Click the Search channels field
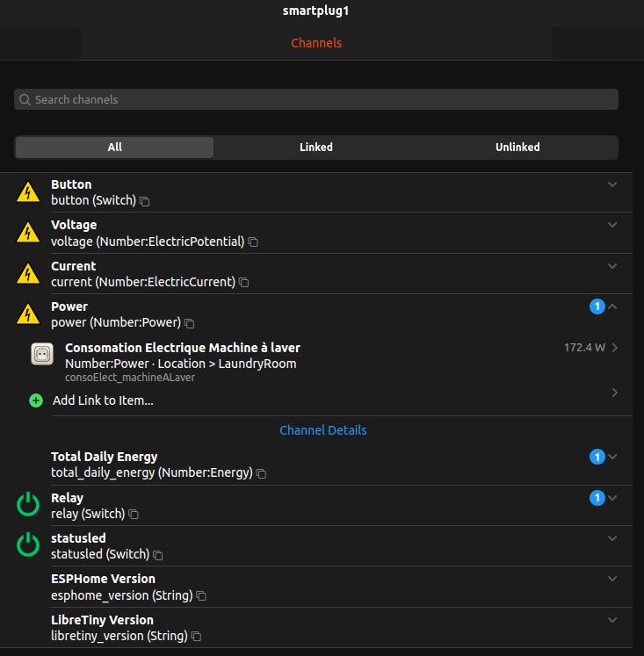The image size is (644, 656). (x=316, y=99)
